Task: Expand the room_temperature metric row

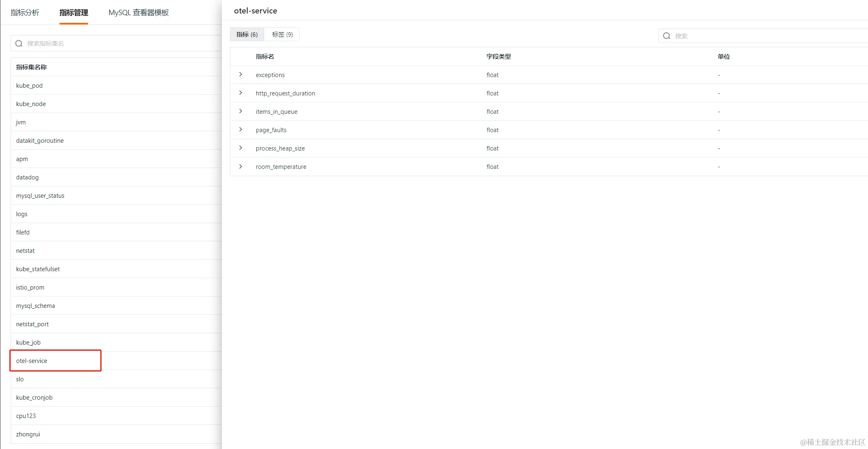Action: (241, 166)
